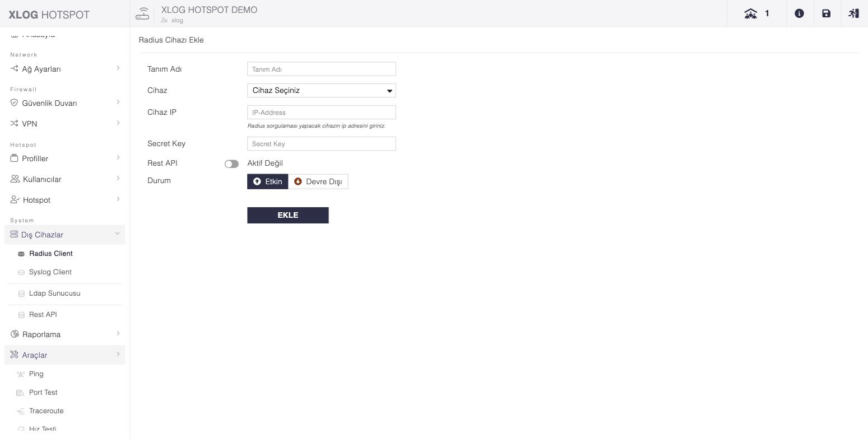Click the Traceroute icon
This screenshot has width=868, height=439.
click(21, 411)
